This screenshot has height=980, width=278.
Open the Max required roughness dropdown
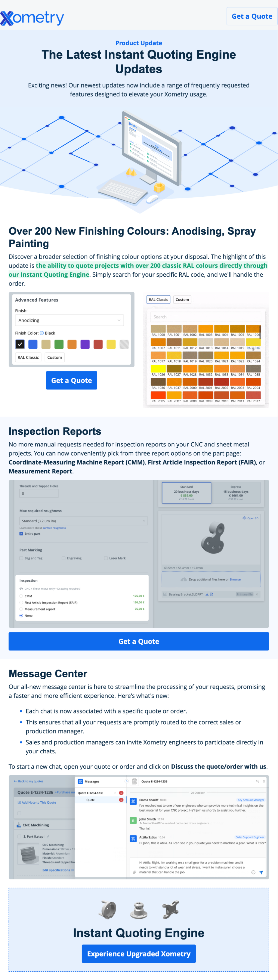83,521
